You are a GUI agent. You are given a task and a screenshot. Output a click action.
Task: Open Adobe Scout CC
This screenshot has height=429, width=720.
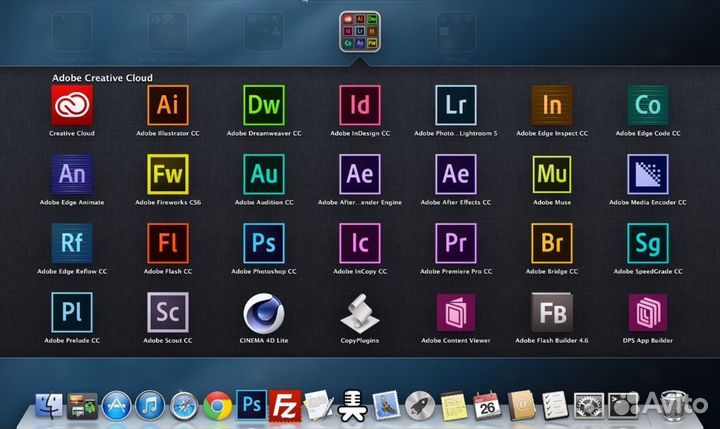tap(168, 313)
